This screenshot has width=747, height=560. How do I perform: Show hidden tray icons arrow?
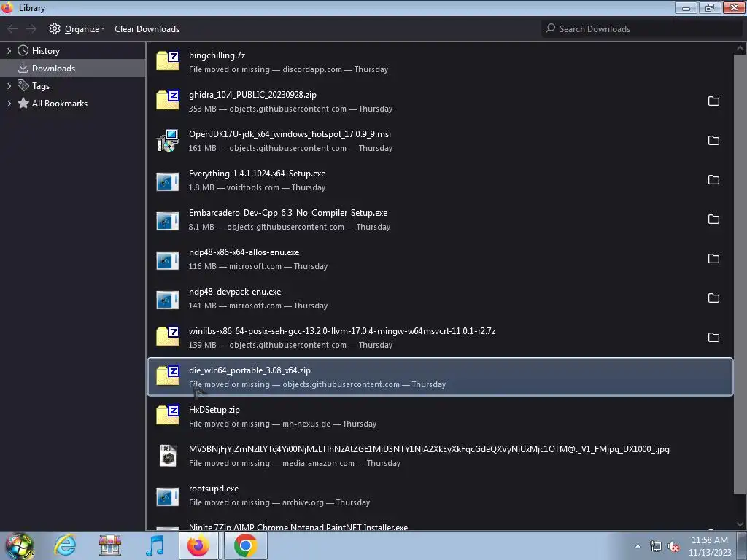(x=638, y=546)
